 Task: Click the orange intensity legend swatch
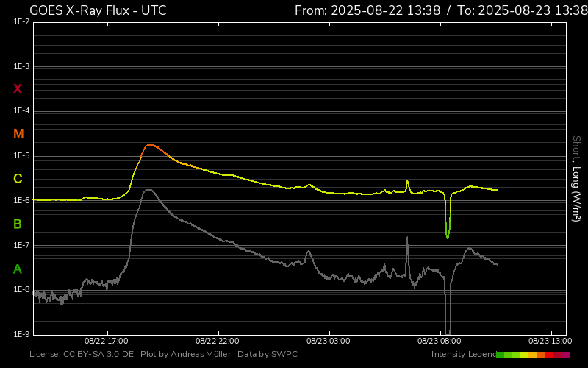pos(542,355)
